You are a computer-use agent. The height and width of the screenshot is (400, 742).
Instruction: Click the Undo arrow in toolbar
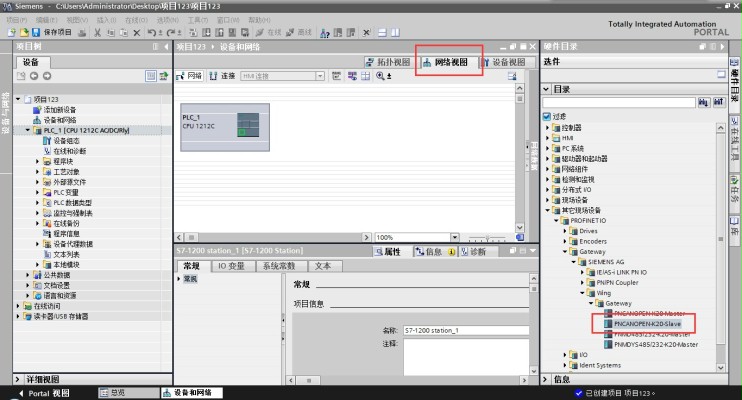pyautogui.click(x=151, y=33)
